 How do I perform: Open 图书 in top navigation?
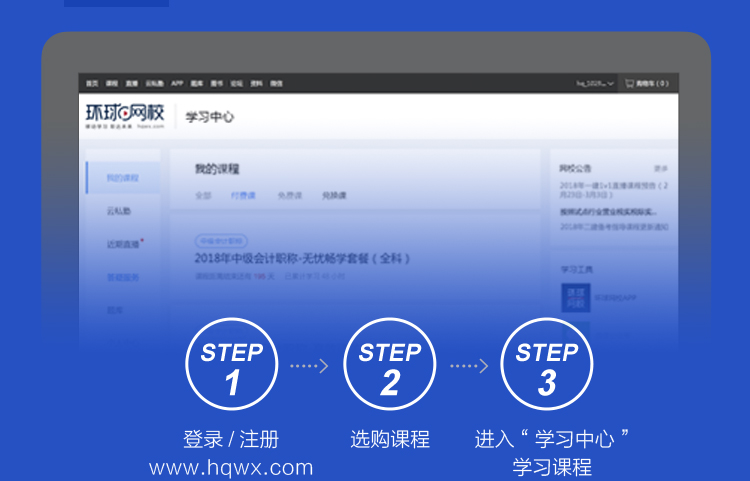(x=217, y=83)
